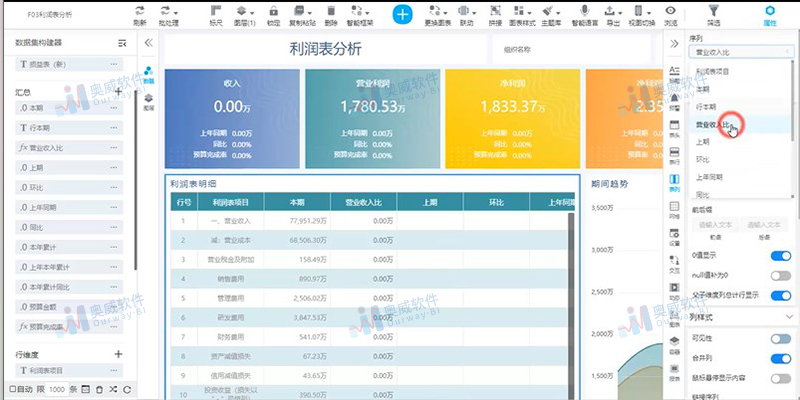Open the options menu for 利润表项目 dimension
This screenshot has width=800, height=400.
(113, 371)
